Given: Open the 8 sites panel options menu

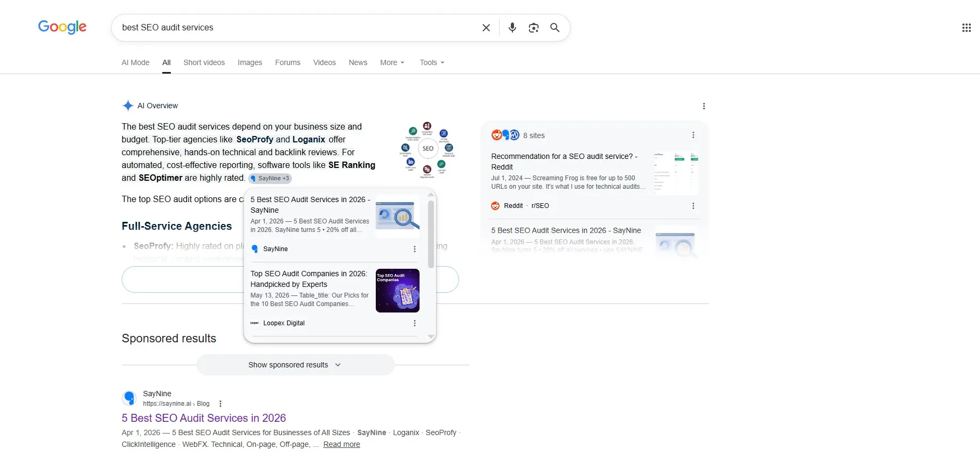Looking at the screenshot, I should [x=693, y=135].
